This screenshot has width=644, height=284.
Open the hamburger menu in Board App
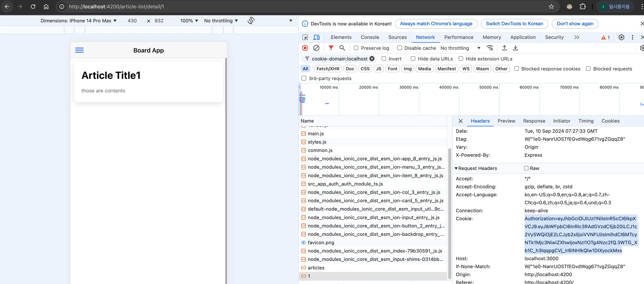(79, 50)
